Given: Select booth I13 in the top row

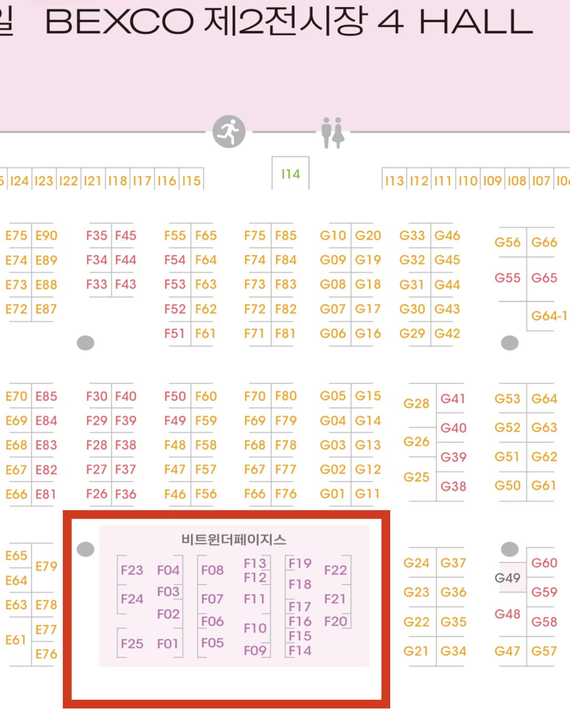Looking at the screenshot, I should tap(394, 181).
